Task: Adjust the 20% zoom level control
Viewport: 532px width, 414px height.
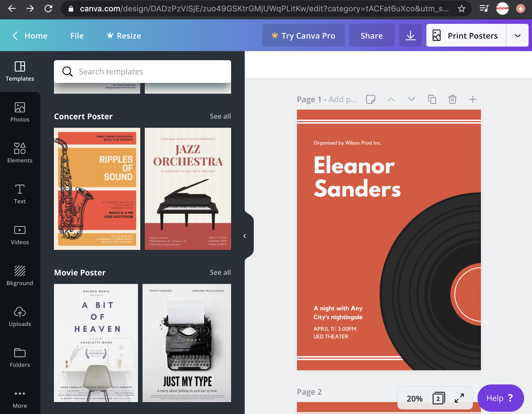Action: click(x=414, y=399)
